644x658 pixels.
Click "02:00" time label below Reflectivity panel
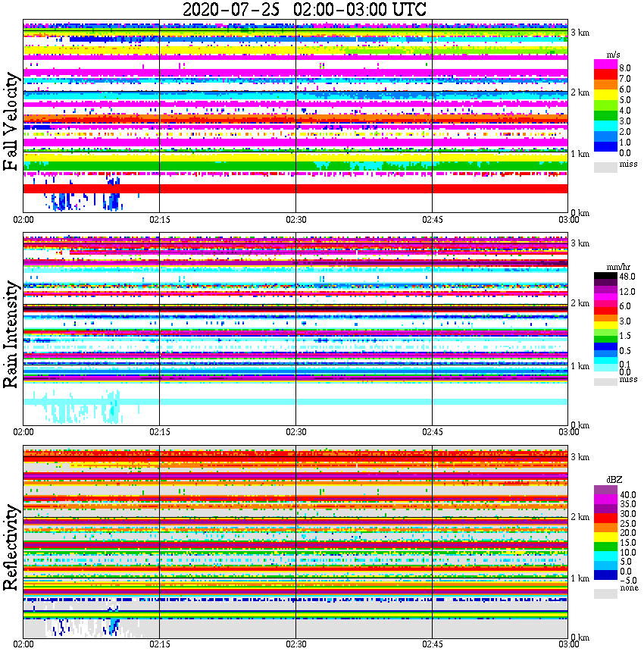[23, 644]
